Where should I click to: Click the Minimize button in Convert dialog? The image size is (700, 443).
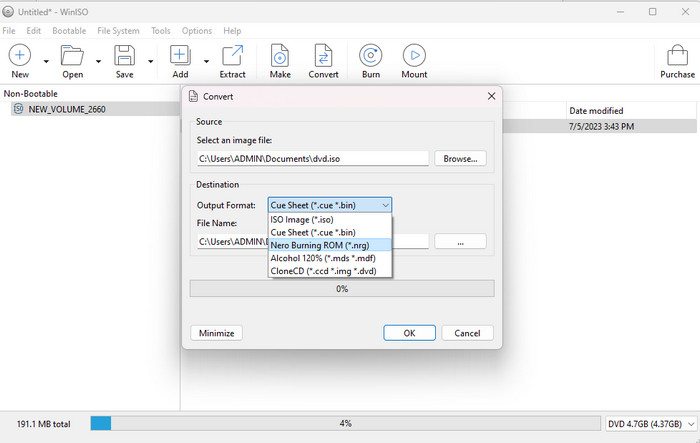point(217,333)
